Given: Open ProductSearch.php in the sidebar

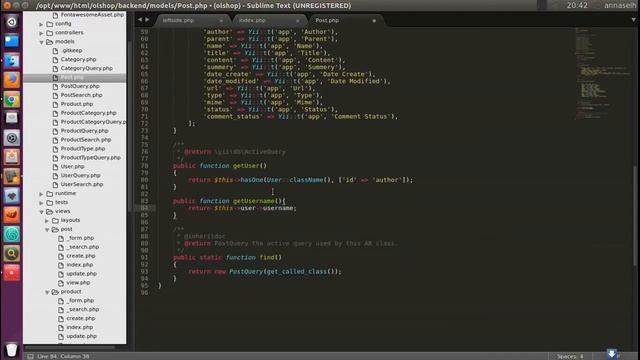Looking at the screenshot, I should coord(86,140).
